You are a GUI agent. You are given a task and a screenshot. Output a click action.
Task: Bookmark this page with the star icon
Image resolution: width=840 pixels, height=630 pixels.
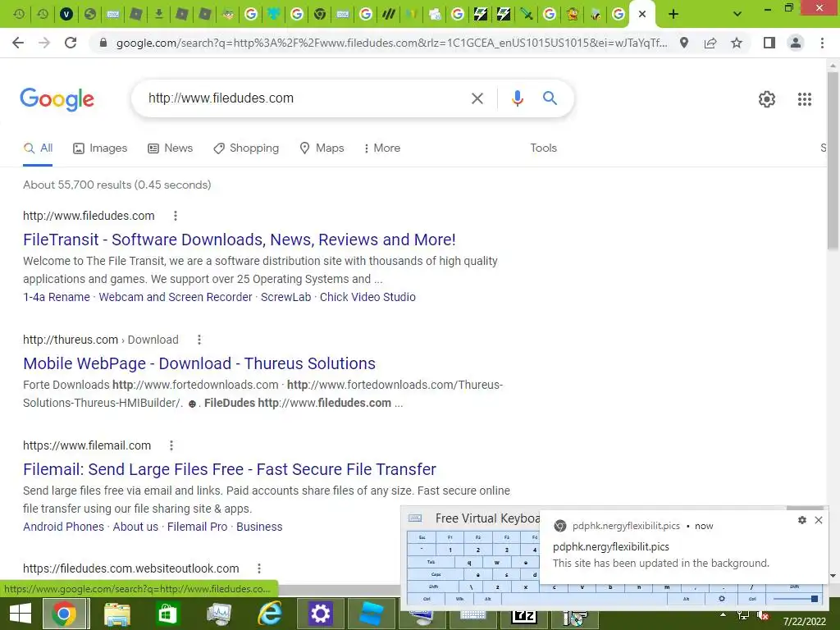pos(737,43)
